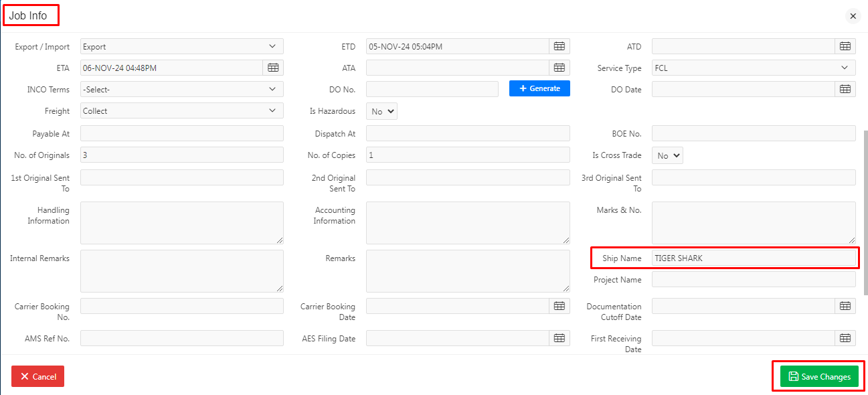Change the Is Cross Trade selection
Image resolution: width=868 pixels, height=395 pixels.
pos(667,155)
